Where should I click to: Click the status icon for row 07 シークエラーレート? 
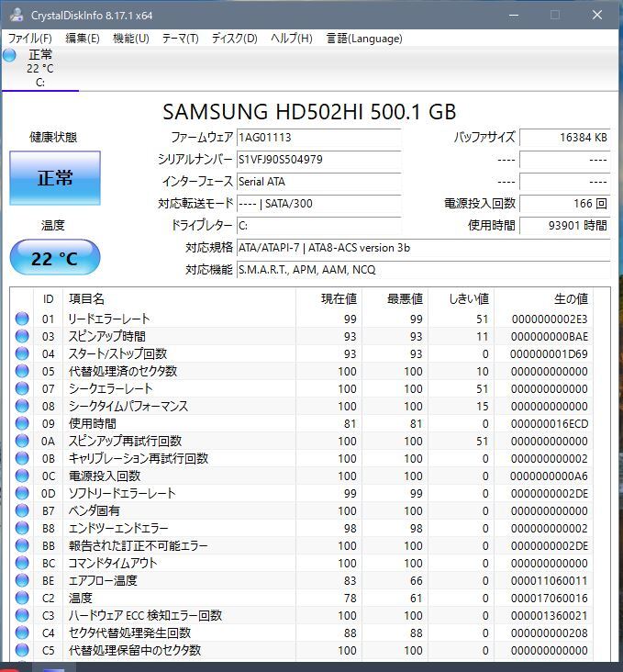(22, 388)
